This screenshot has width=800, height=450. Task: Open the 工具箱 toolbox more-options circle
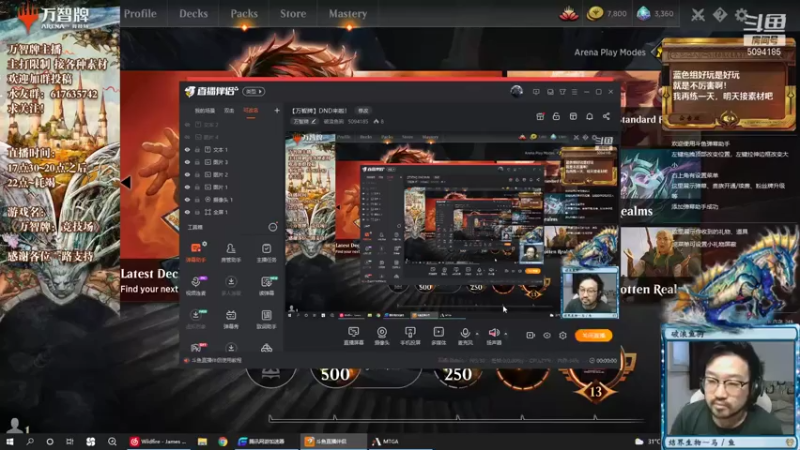point(273,227)
